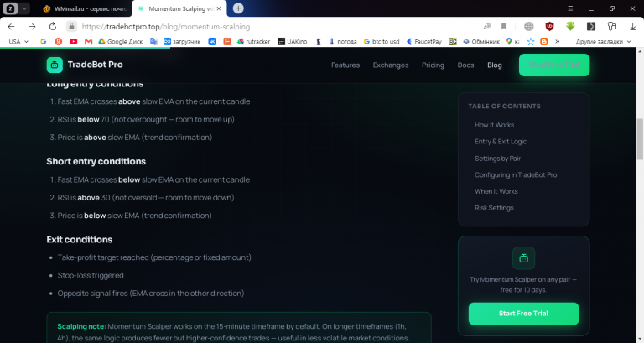Screen dimensions: 644x343
Task: Click the Exit conditions heading
Action: [80, 240]
